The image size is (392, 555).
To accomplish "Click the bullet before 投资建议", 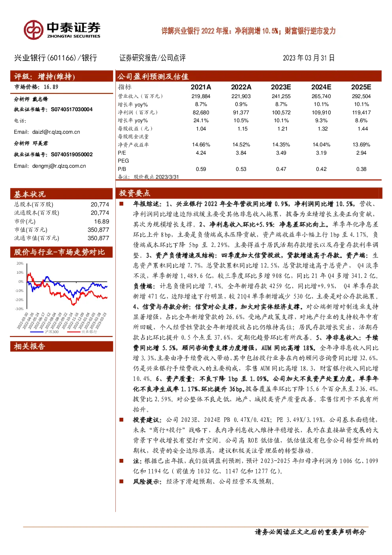I will tap(122, 419).
